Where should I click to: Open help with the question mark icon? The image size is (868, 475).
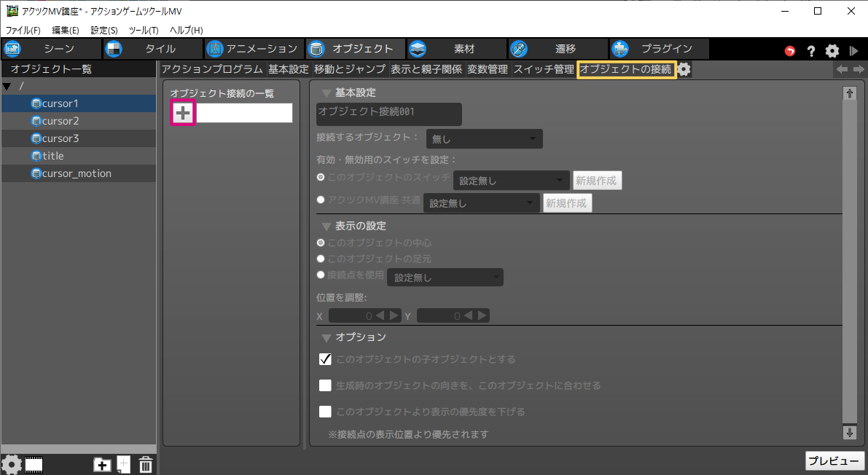point(810,51)
